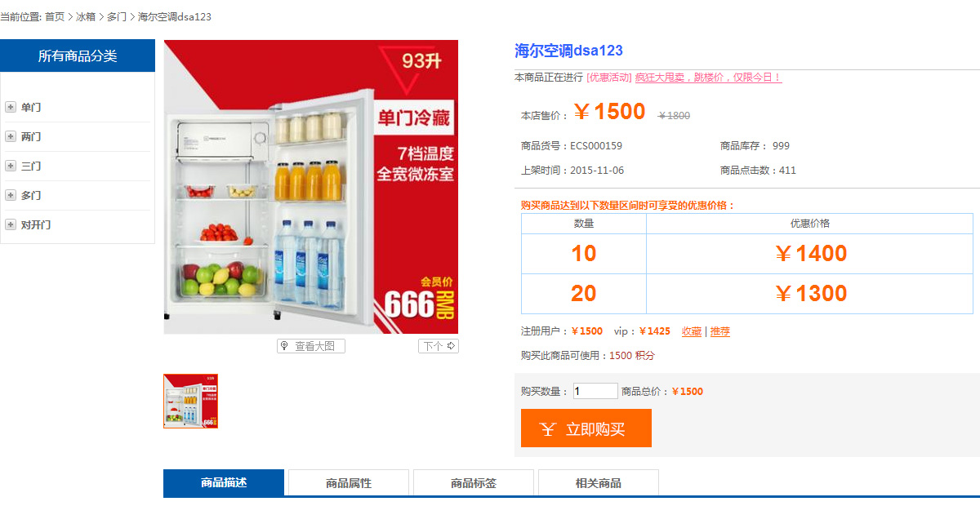Viewport: 980px width, 506px height.
Task: Click the 立即购买 buy now button
Action: (586, 428)
